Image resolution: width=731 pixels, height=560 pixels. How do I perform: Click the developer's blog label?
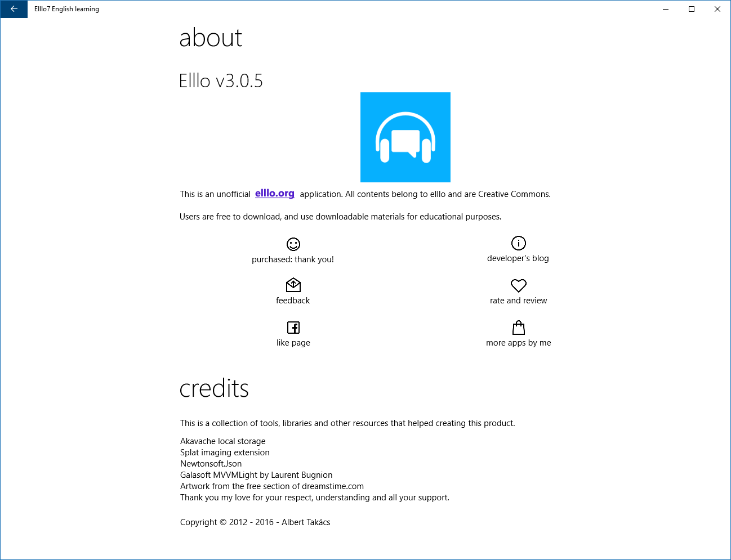click(x=518, y=258)
